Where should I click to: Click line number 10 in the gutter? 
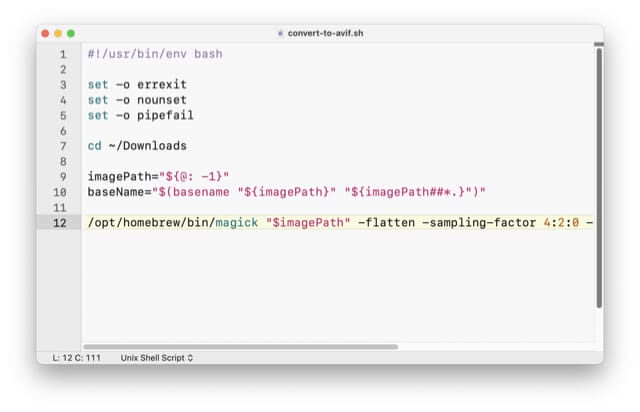[60, 192]
